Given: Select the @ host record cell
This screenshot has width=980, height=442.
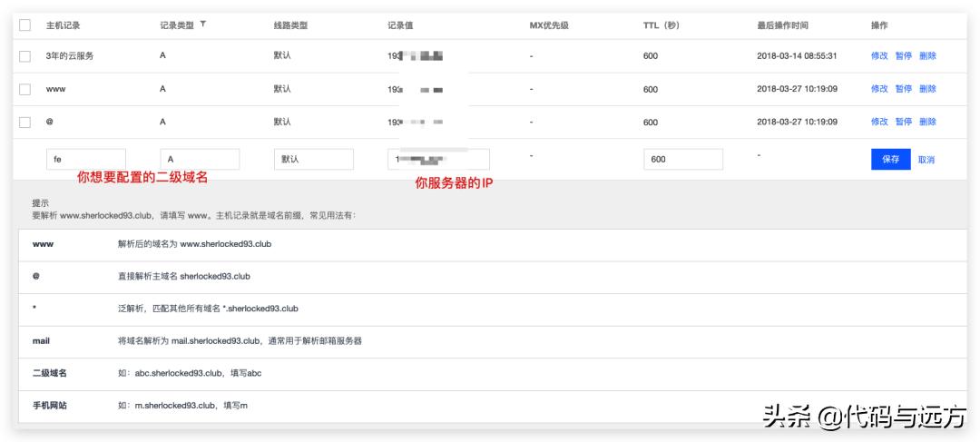Looking at the screenshot, I should pos(49,122).
